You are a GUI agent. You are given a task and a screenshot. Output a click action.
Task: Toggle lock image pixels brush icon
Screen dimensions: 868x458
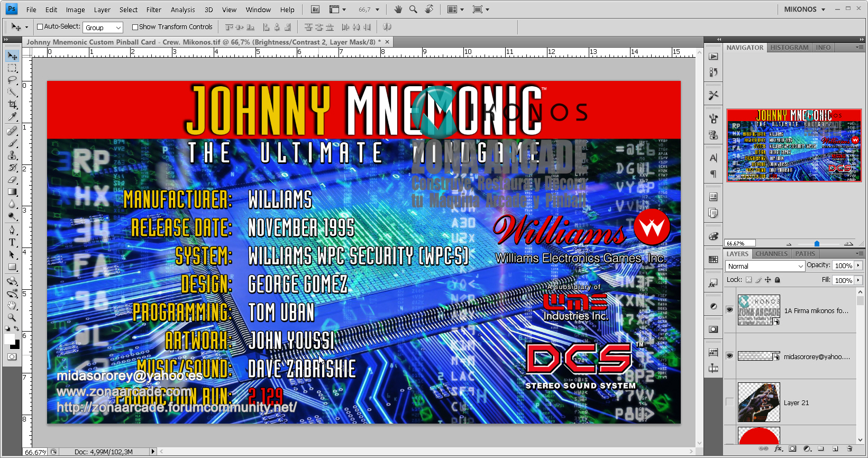(x=759, y=280)
